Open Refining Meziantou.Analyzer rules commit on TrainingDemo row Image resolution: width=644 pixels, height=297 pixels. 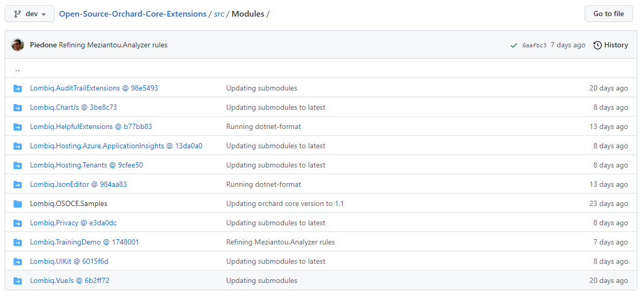pyautogui.click(x=280, y=242)
